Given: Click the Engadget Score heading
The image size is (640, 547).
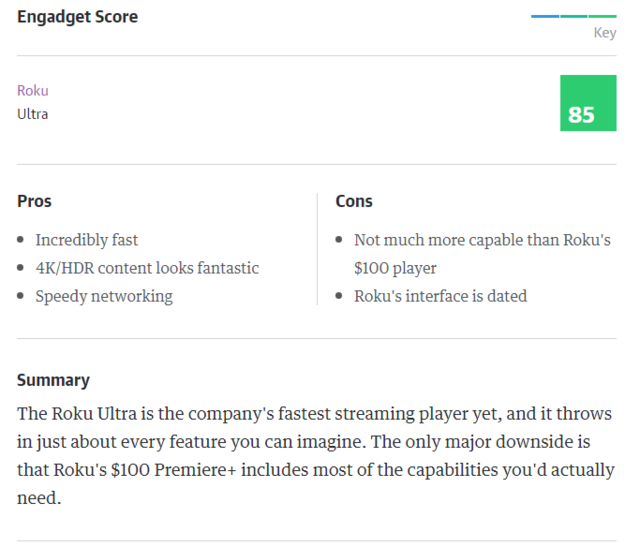Looking at the screenshot, I should click(x=78, y=17).
